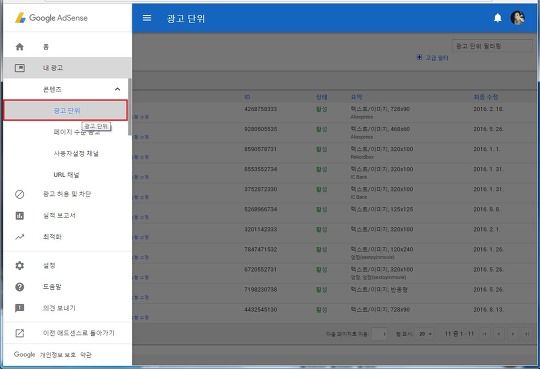Click the 120x240 텍스트/이미지 summary

tap(382, 249)
